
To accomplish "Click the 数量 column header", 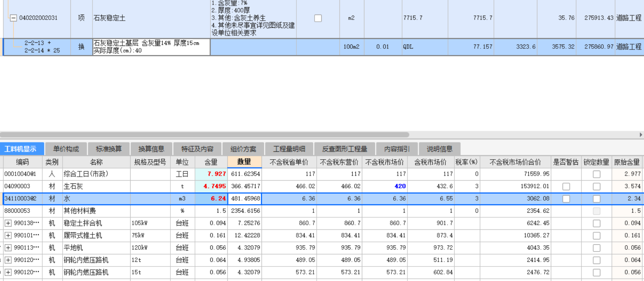I will [244, 162].
